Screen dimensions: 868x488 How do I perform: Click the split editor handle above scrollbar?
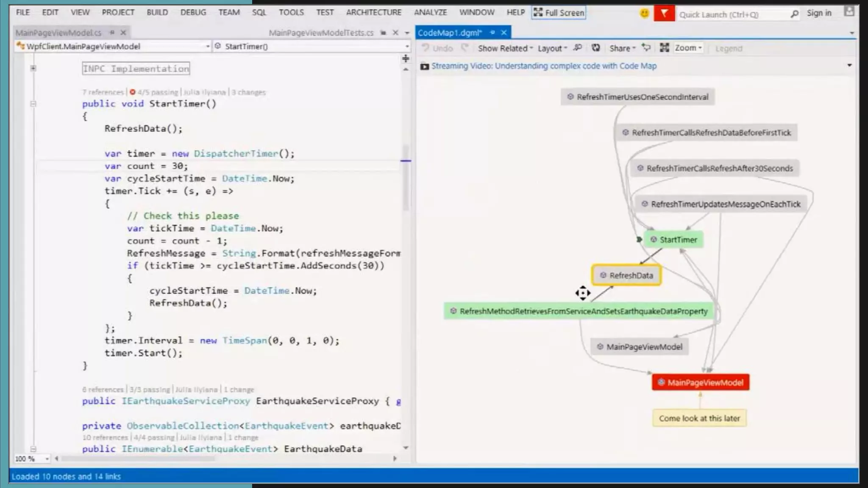(406, 58)
